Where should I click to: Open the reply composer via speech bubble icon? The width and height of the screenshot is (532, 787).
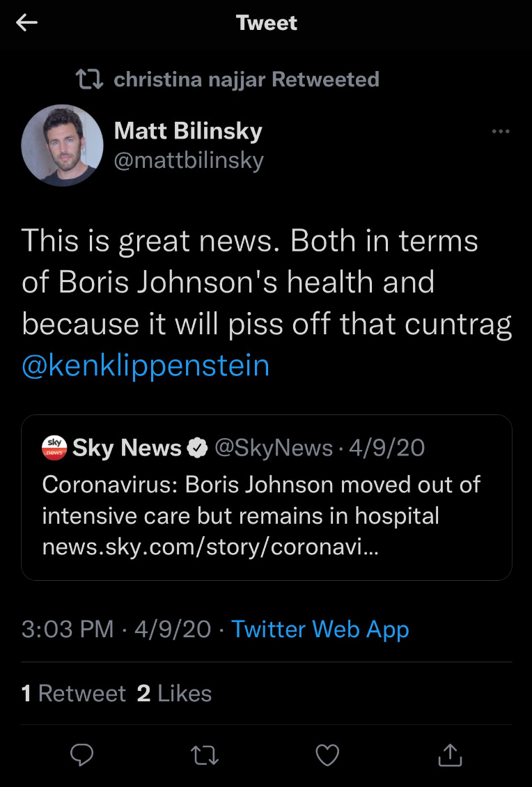point(82,754)
